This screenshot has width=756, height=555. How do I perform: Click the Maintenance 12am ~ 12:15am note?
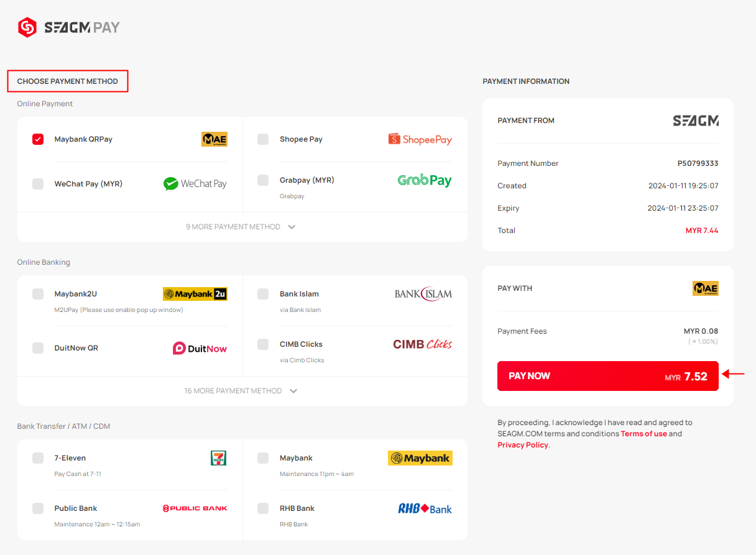(97, 524)
